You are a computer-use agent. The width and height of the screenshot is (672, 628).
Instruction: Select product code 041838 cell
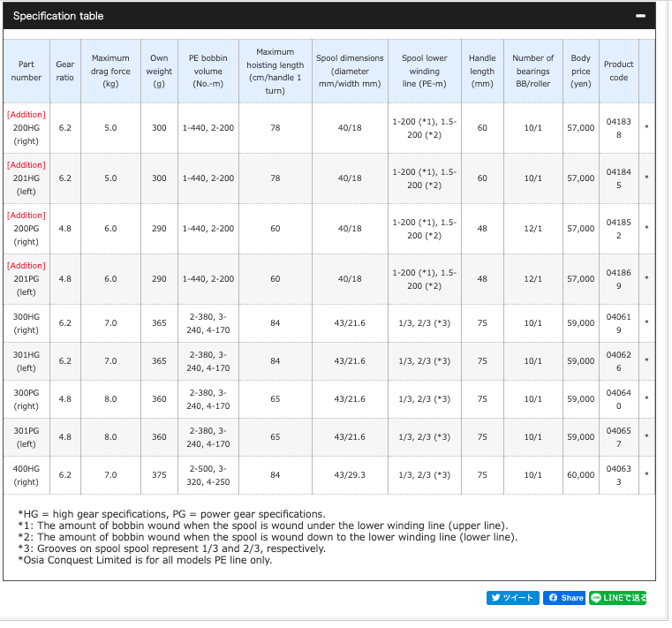[618, 128]
